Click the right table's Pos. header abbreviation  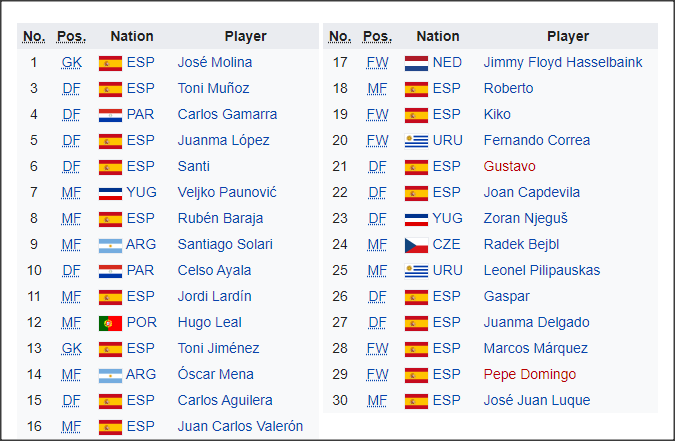pyautogui.click(x=377, y=36)
